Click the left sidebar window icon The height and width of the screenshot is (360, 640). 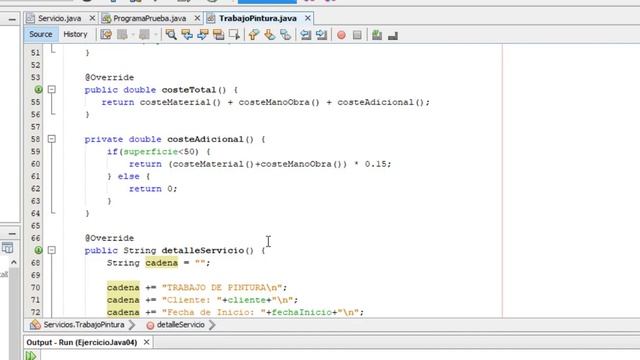click(7, 248)
